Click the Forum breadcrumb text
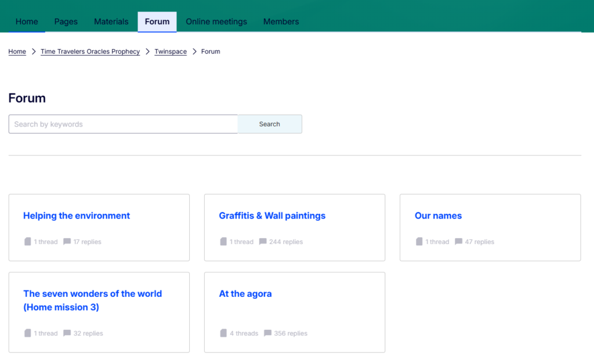 click(211, 52)
